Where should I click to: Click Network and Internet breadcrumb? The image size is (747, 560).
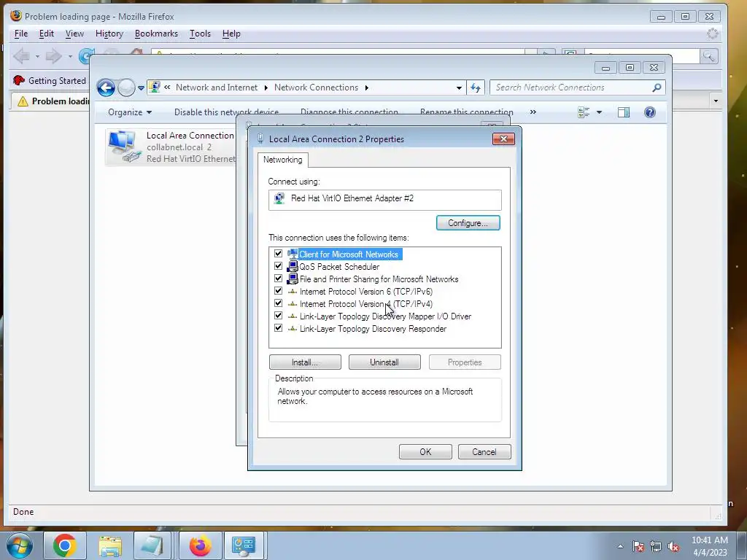216,87
